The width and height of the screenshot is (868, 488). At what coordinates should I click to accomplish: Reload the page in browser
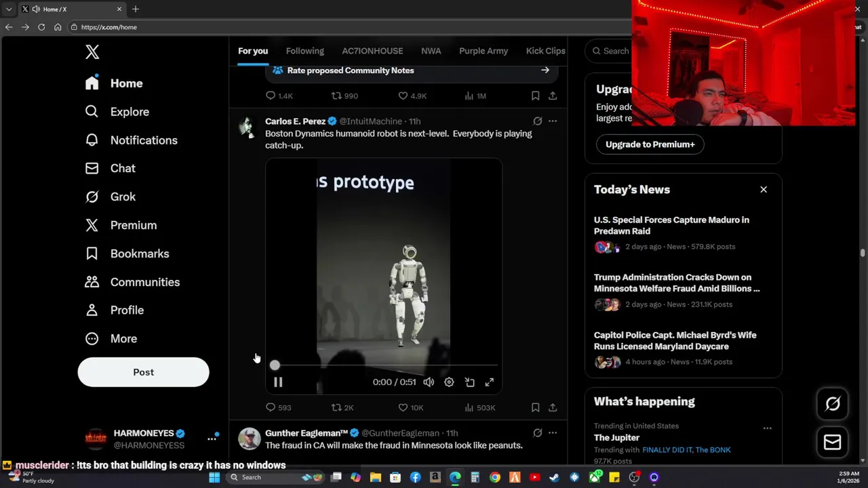[41, 27]
